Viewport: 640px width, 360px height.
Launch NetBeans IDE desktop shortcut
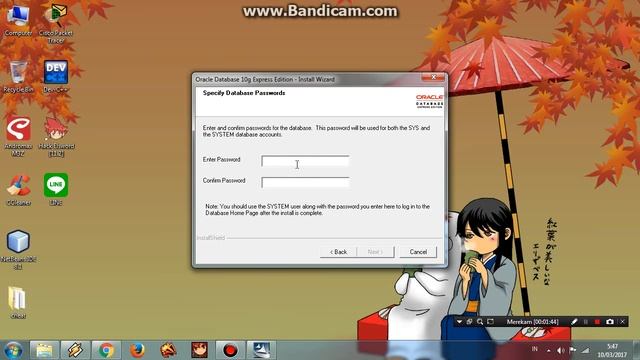[x=18, y=250]
